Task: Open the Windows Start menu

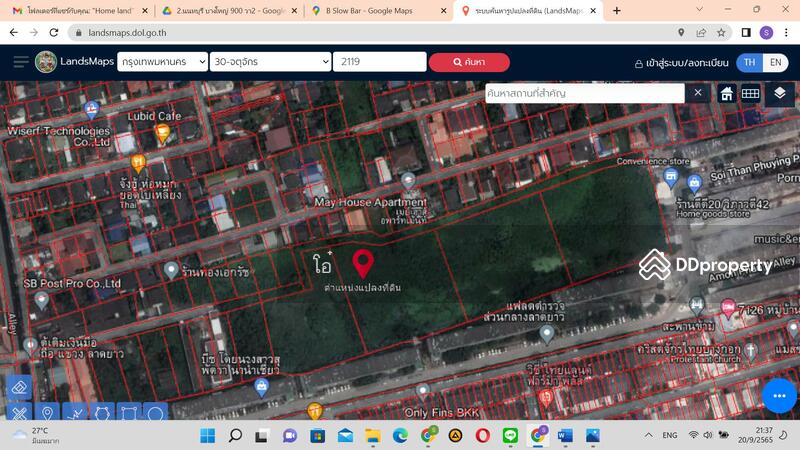Action: coord(208,435)
